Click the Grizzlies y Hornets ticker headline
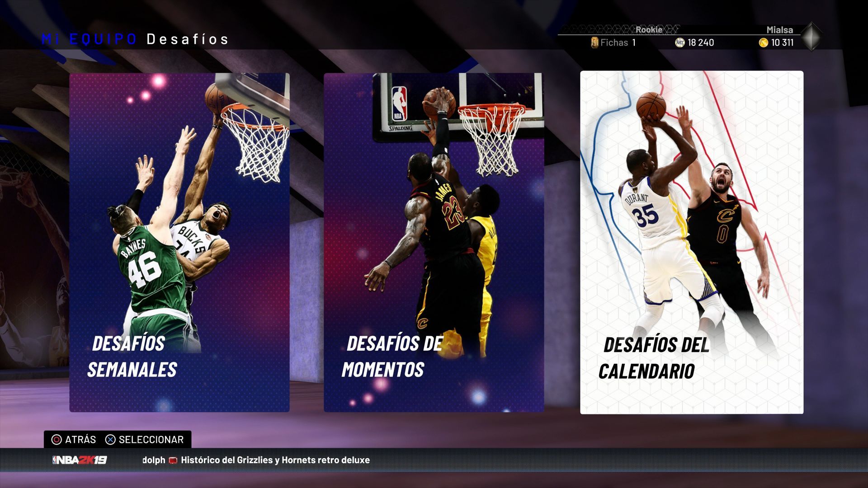The height and width of the screenshot is (488, 868). coord(275,460)
